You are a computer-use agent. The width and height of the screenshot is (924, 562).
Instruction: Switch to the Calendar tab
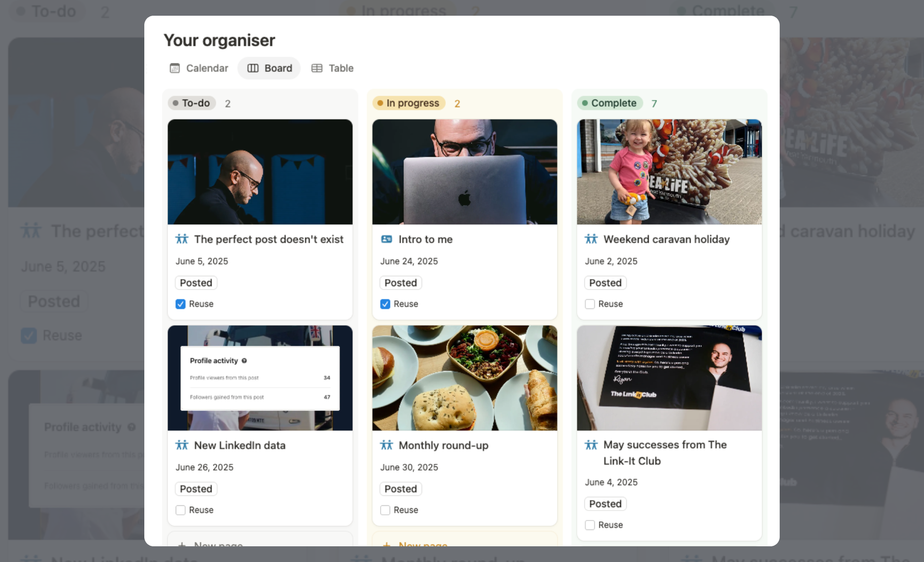pyautogui.click(x=199, y=68)
